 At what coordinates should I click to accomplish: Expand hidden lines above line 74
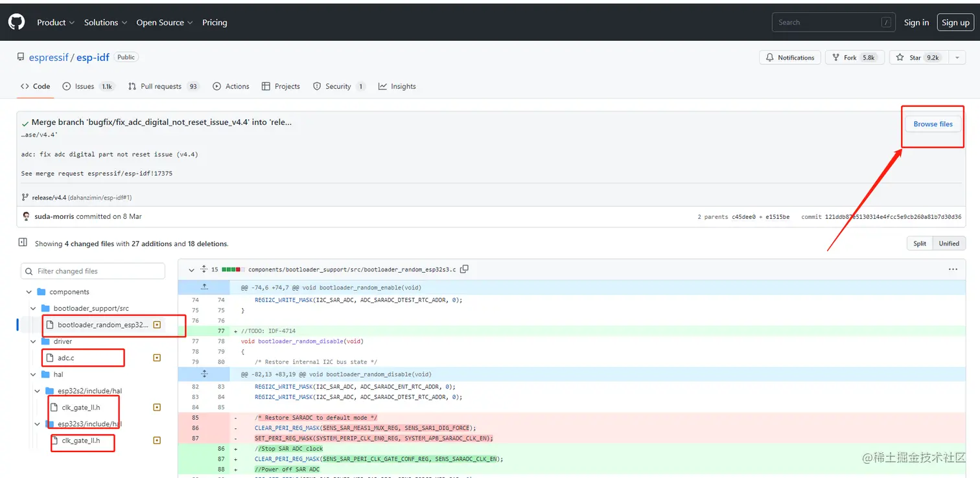click(204, 287)
